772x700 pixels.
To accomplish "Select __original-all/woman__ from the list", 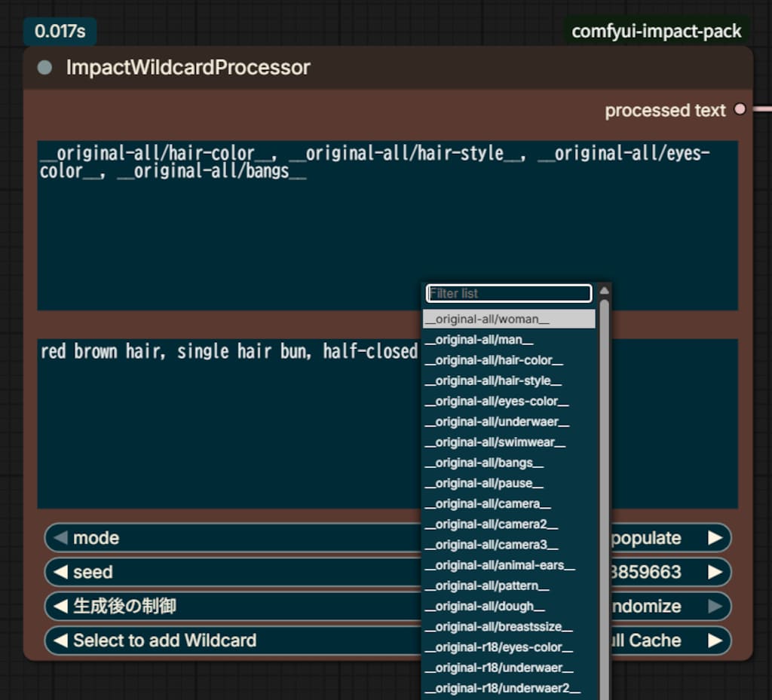I will pyautogui.click(x=509, y=319).
